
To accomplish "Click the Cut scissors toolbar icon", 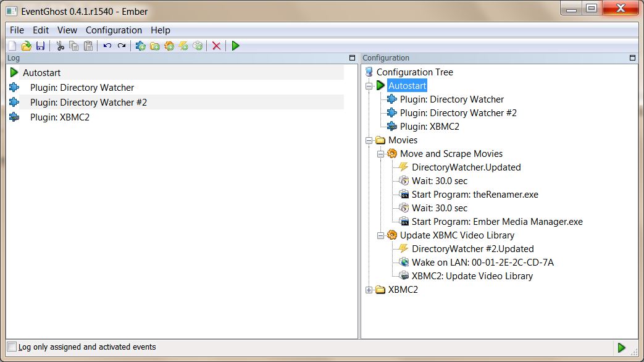I will (x=61, y=46).
